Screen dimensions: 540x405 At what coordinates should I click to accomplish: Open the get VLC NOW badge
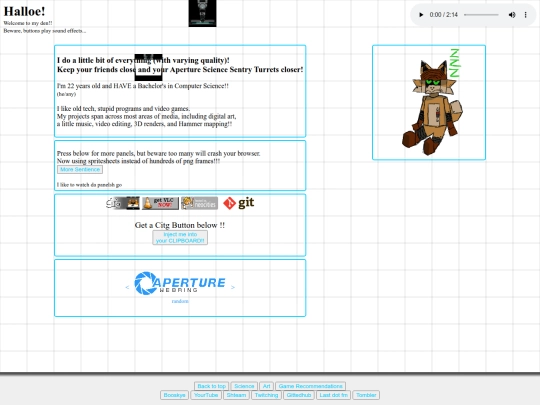point(160,203)
